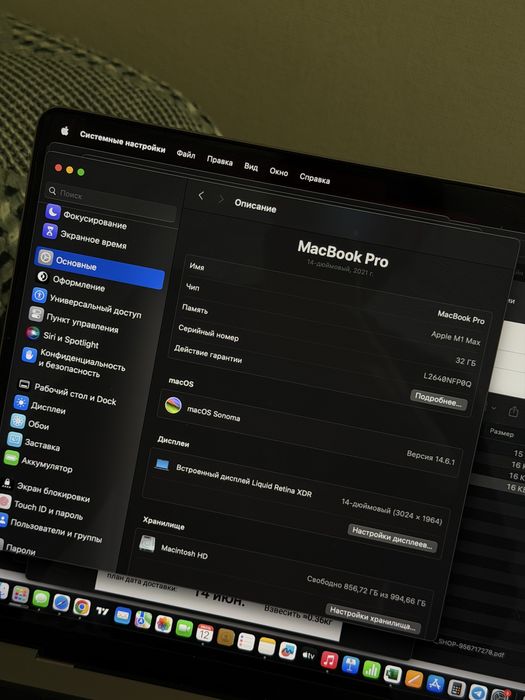Click the serial number L2640NFP0Q
The image size is (525, 700).
pos(447,379)
